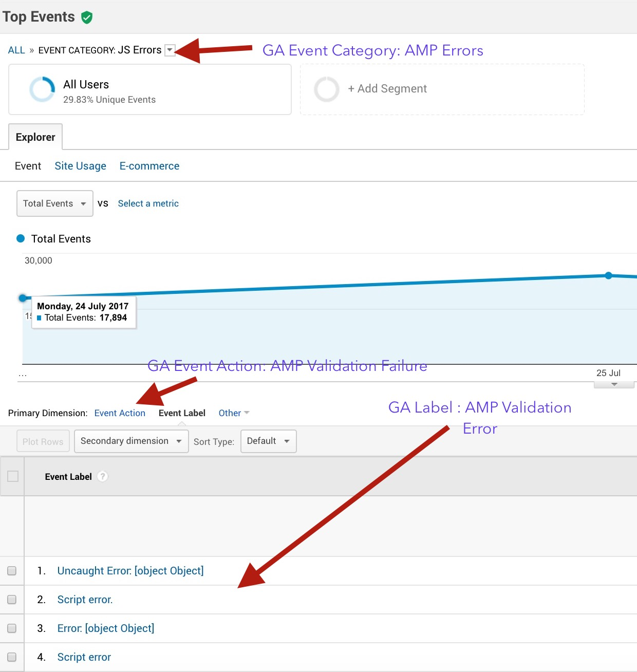This screenshot has height=672, width=637.
Task: Switch to the E-commerce tab
Action: 149,166
